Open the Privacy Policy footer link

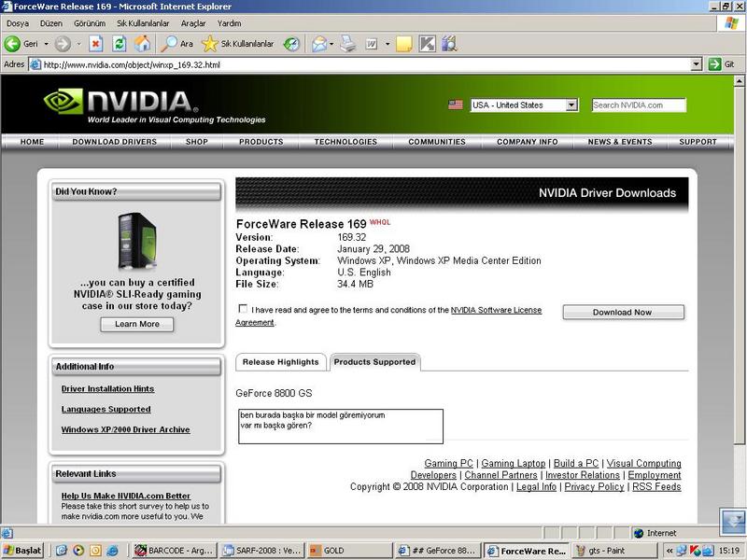pyautogui.click(x=594, y=486)
